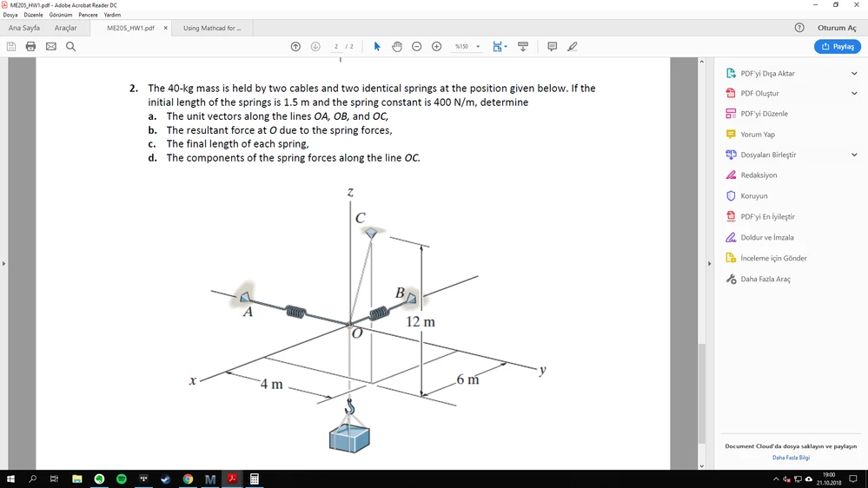Open File Explorer from taskbar
868x488 pixels.
point(77,479)
